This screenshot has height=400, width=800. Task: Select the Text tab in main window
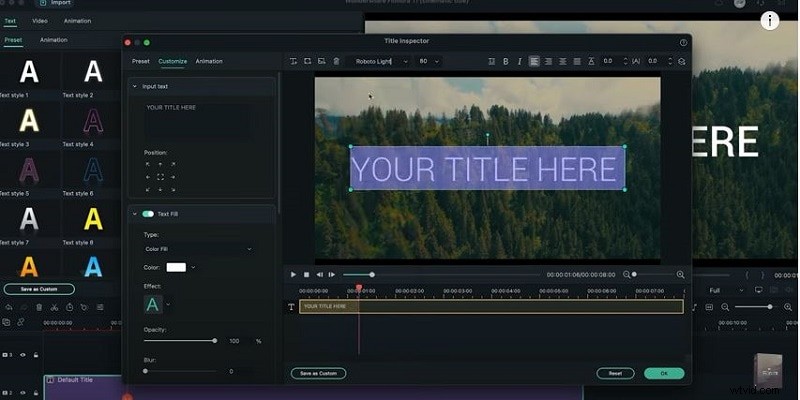point(10,21)
